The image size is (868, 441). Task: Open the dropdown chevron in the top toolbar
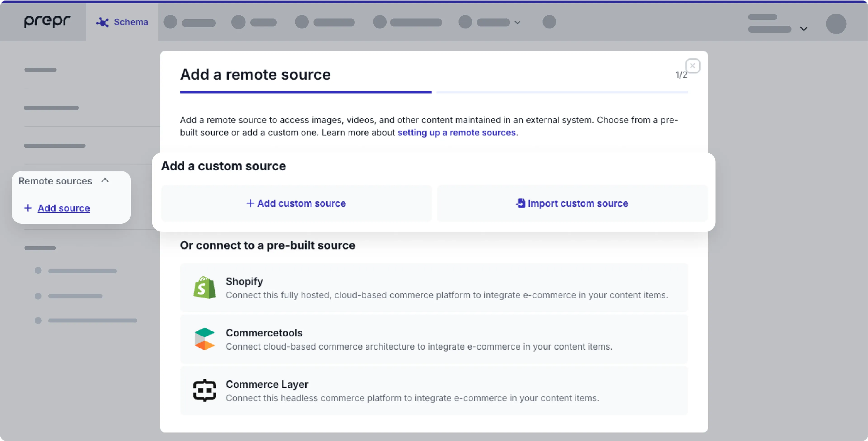518,23
